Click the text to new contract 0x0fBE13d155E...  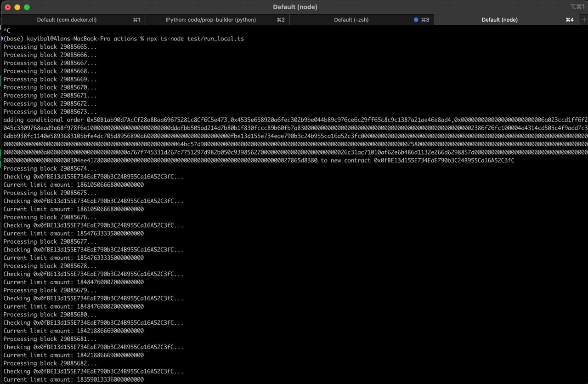[418, 160]
